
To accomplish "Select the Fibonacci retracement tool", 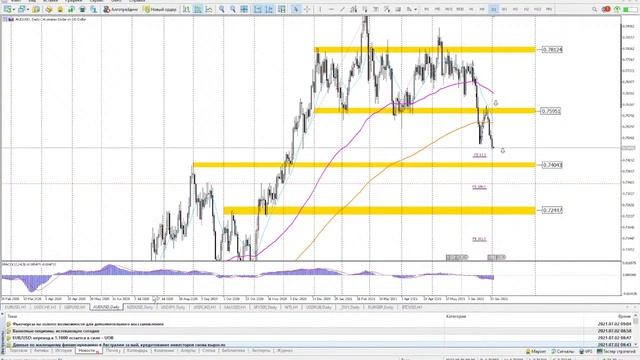I will tap(364, 9).
